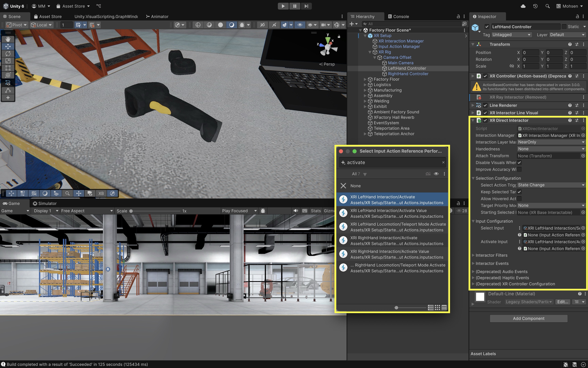Image resolution: width=588 pixels, height=368 pixels.
Task: Lock the Hierarchy panel
Action: tap(458, 17)
